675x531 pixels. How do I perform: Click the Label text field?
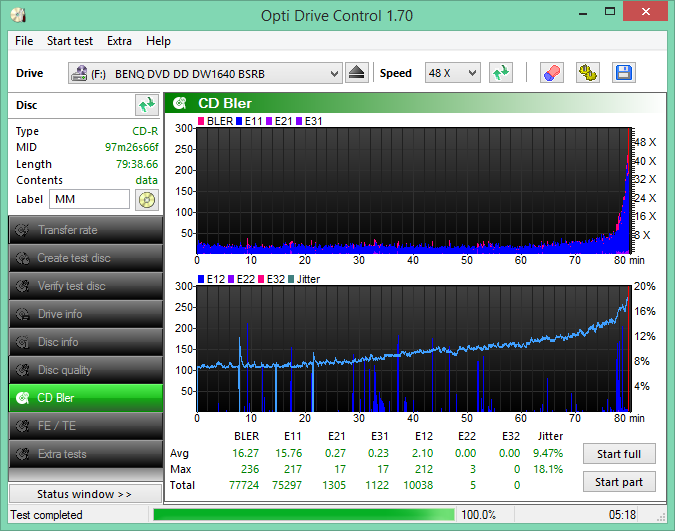90,199
